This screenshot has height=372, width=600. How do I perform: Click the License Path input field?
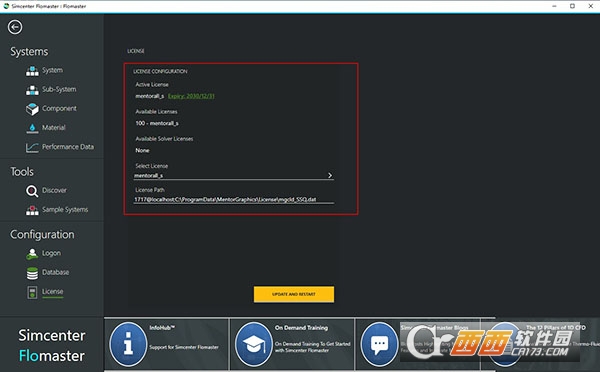coord(234,199)
